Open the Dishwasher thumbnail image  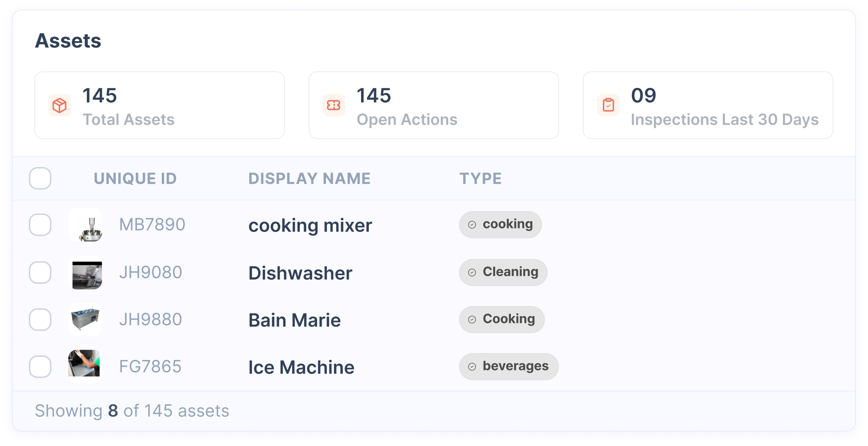coord(85,272)
